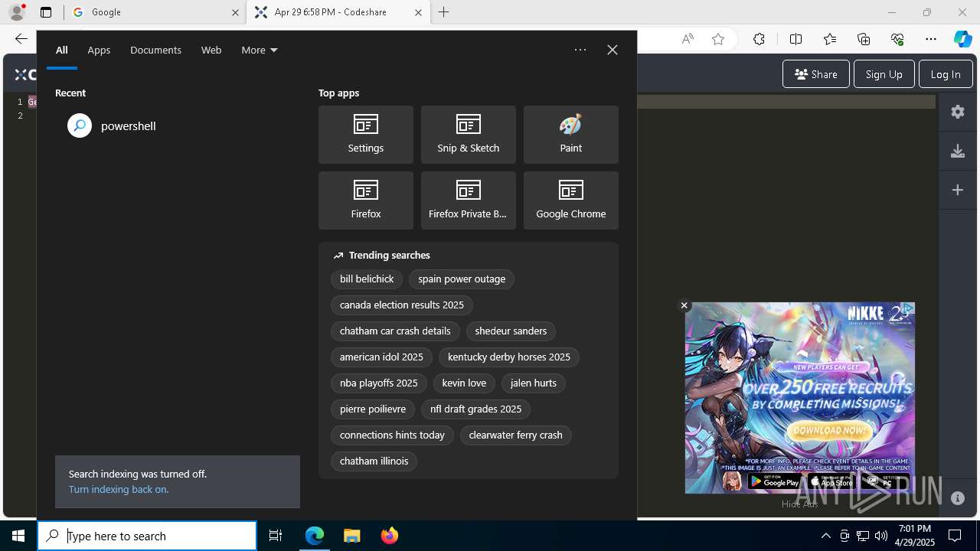Open Windows Start menu
980x551 pixels.
click(x=18, y=536)
